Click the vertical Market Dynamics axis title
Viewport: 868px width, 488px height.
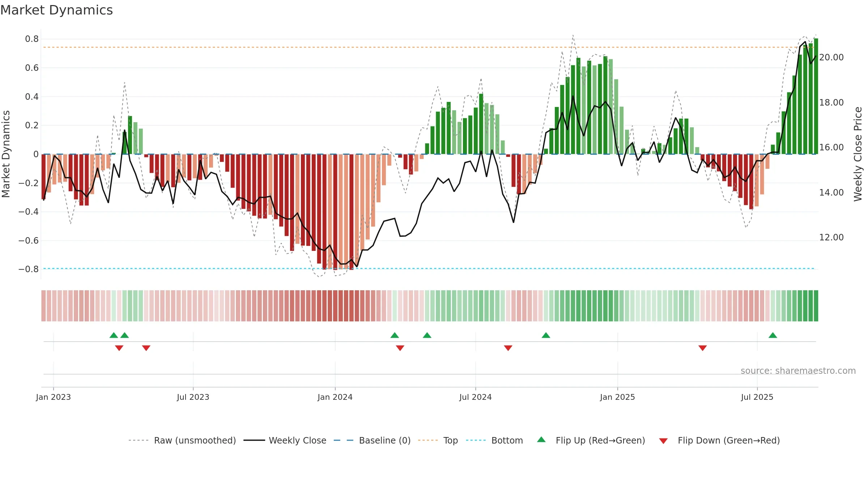pos(6,154)
